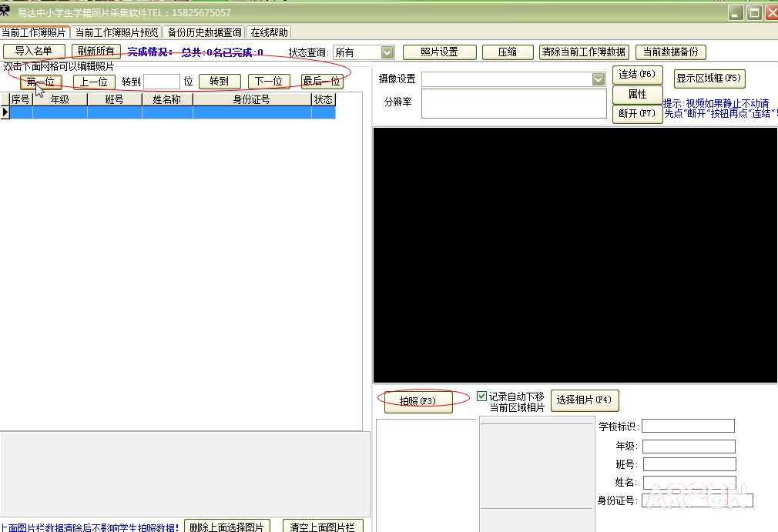This screenshot has width=778, height=532.
Task: Open 照片设置 photo settings
Action: coord(439,52)
